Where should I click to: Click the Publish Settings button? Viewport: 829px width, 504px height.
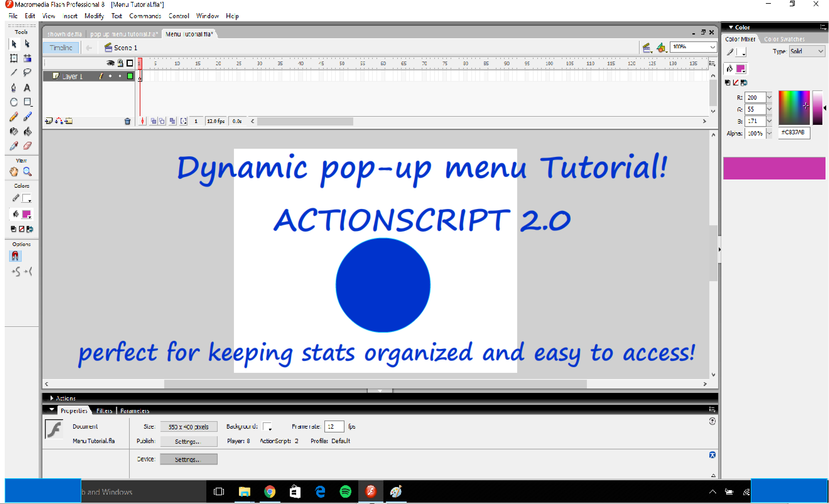coord(188,441)
